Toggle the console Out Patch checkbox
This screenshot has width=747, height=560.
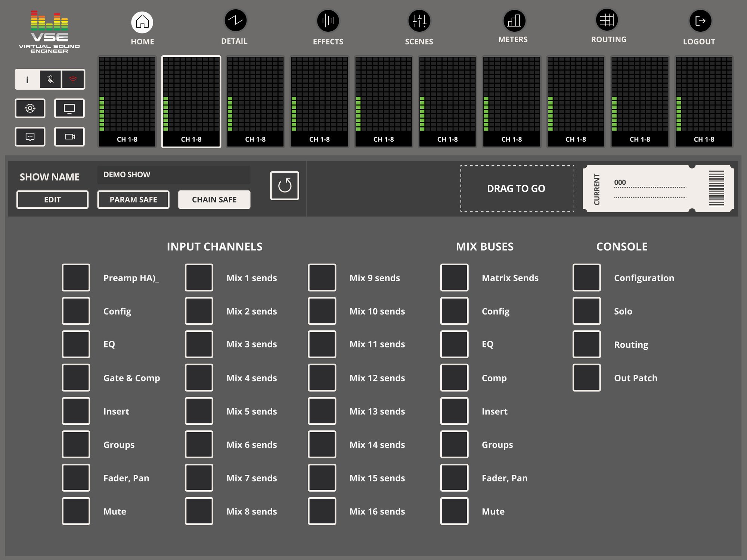[x=586, y=378]
